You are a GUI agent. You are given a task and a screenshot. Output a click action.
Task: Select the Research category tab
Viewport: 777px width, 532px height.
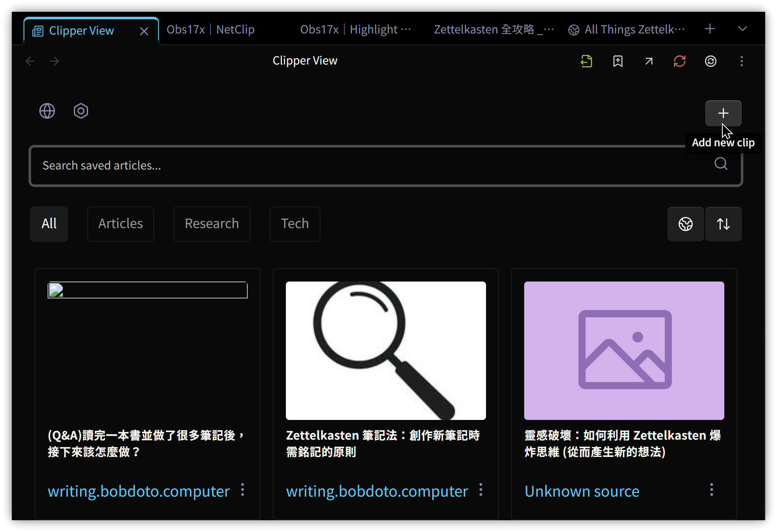(212, 224)
